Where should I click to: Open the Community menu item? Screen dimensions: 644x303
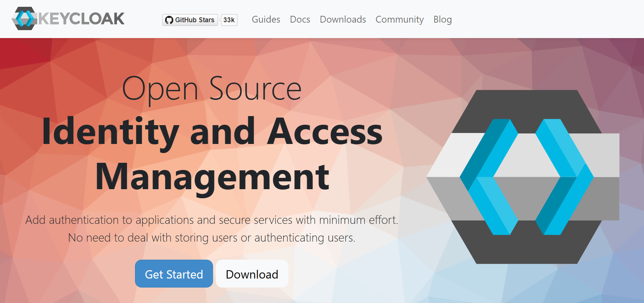point(399,20)
